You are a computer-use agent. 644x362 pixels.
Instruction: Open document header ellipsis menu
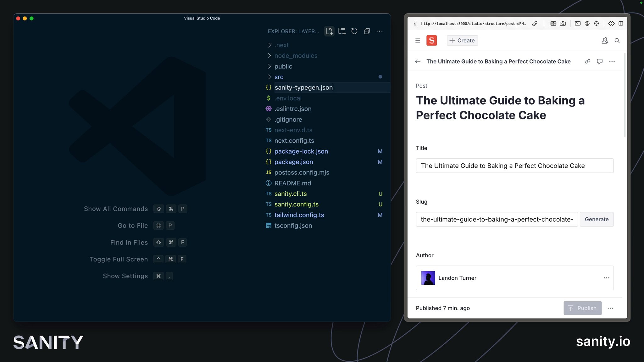[612, 61]
